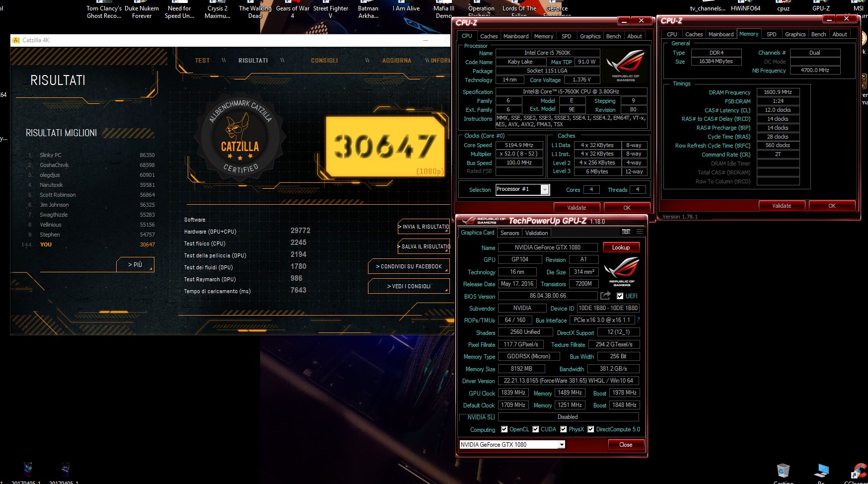Open the NVIDIA GeForce GTX 1080 GPU dropdown
Viewport: 868px width, 484px height.
tap(562, 445)
